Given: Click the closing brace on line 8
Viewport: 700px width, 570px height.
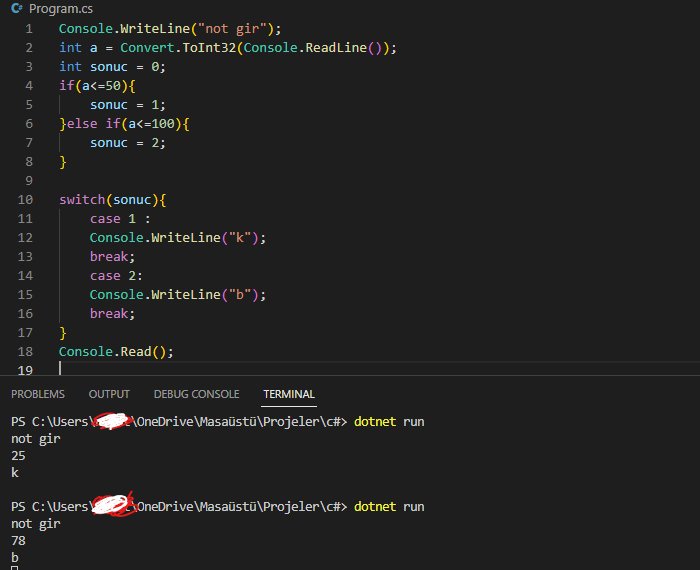Looking at the screenshot, I should (63, 162).
